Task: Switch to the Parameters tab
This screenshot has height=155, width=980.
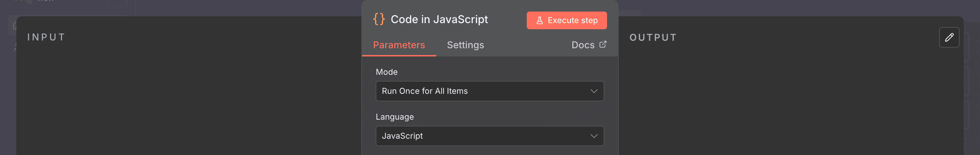Action: (x=399, y=45)
